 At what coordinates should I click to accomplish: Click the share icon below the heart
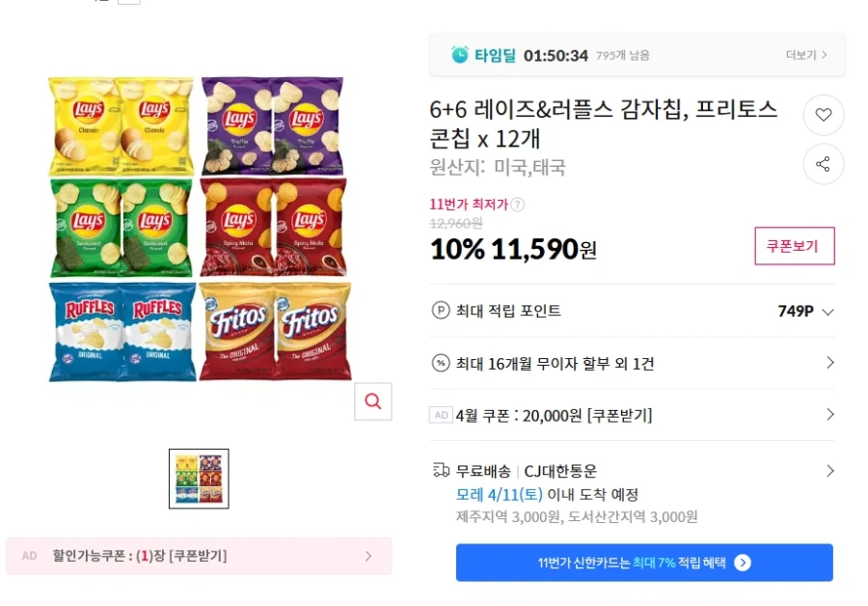click(x=824, y=164)
